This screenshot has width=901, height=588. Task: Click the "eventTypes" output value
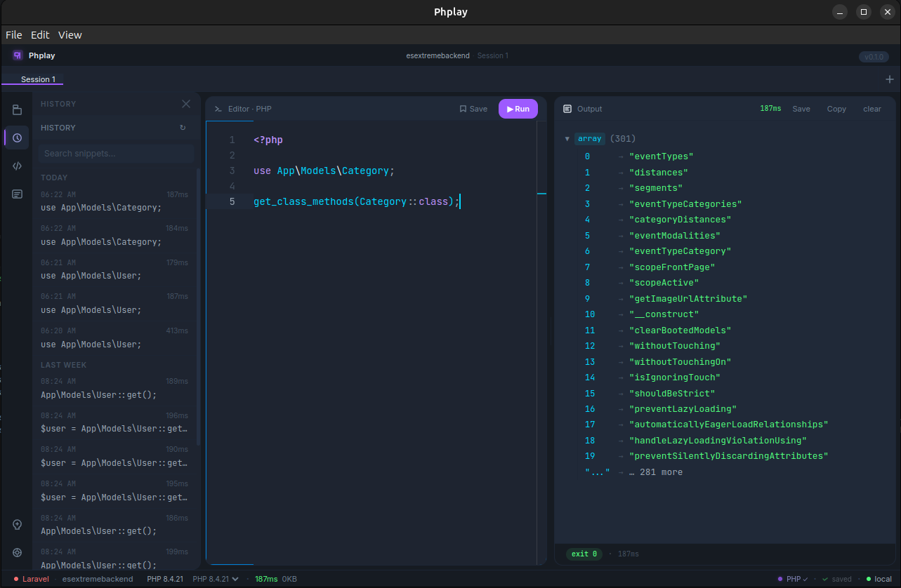(x=661, y=156)
